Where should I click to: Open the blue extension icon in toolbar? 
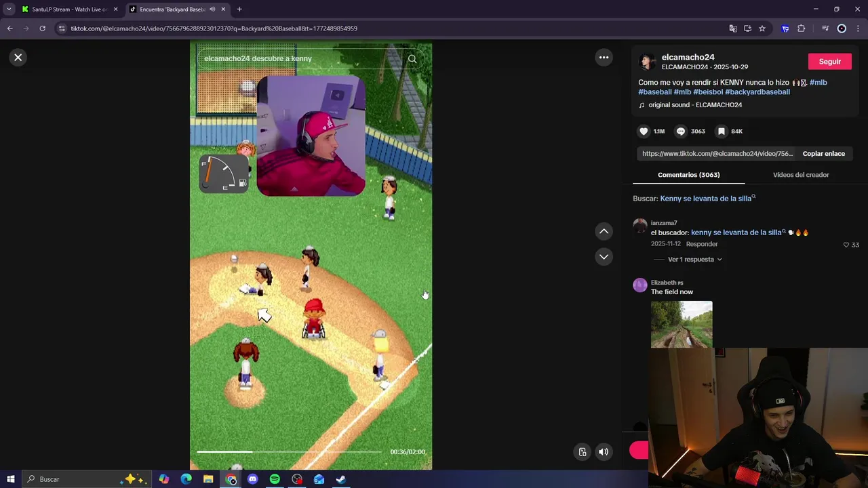785,28
